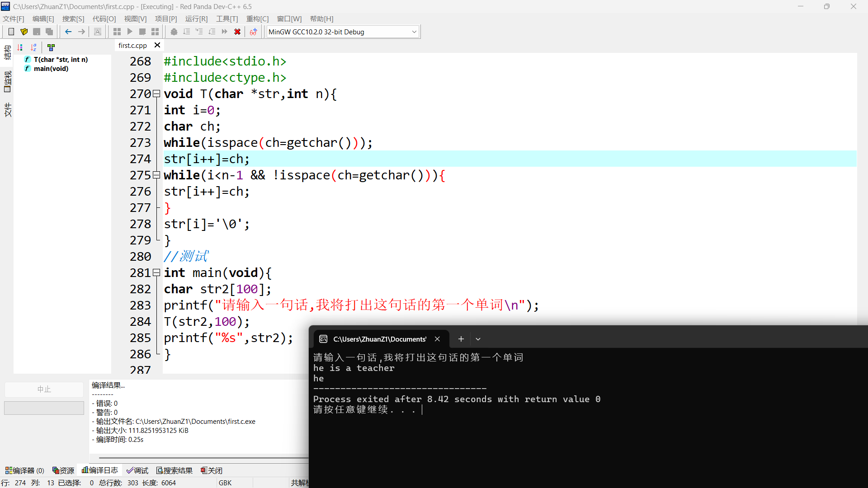Click the New file toolbar icon
The width and height of the screenshot is (868, 488).
(11, 32)
